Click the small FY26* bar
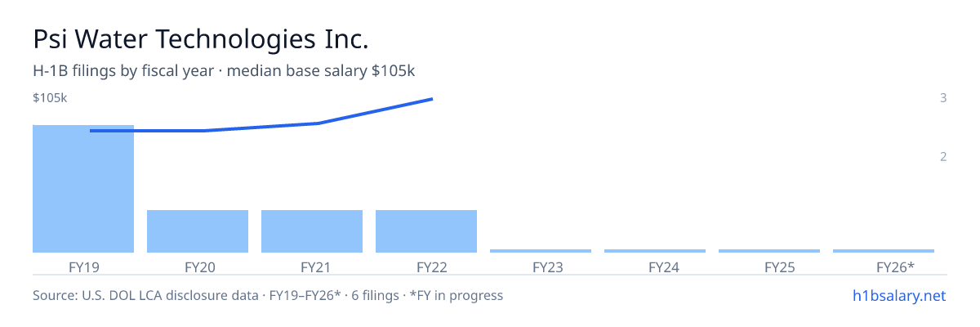 click(x=884, y=251)
